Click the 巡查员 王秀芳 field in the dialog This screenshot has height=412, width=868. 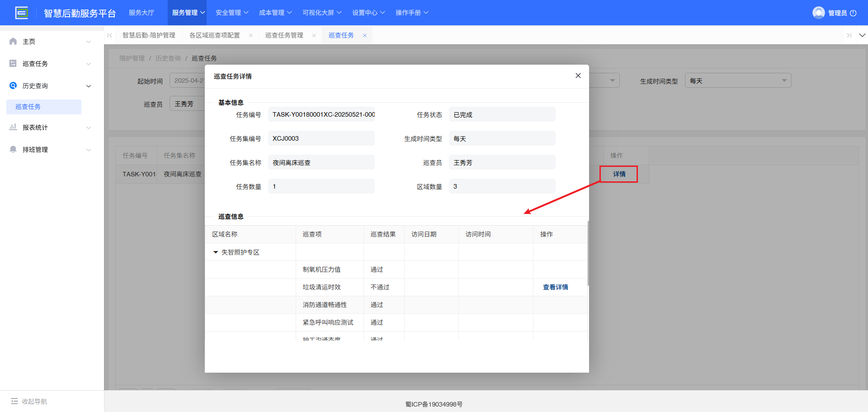tap(502, 162)
